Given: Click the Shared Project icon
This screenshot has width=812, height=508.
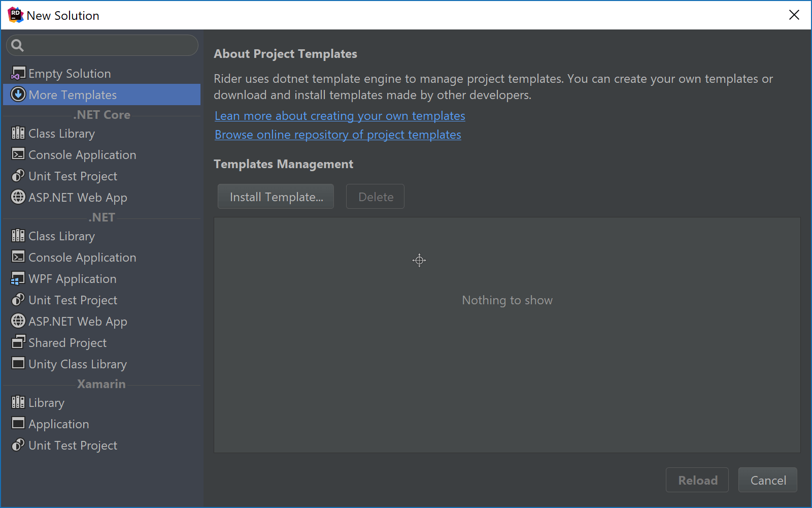Looking at the screenshot, I should [18, 342].
